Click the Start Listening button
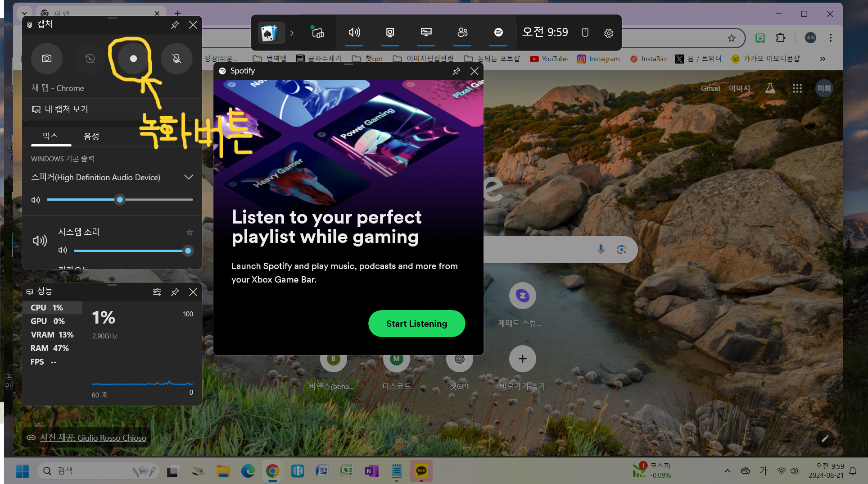 (416, 324)
